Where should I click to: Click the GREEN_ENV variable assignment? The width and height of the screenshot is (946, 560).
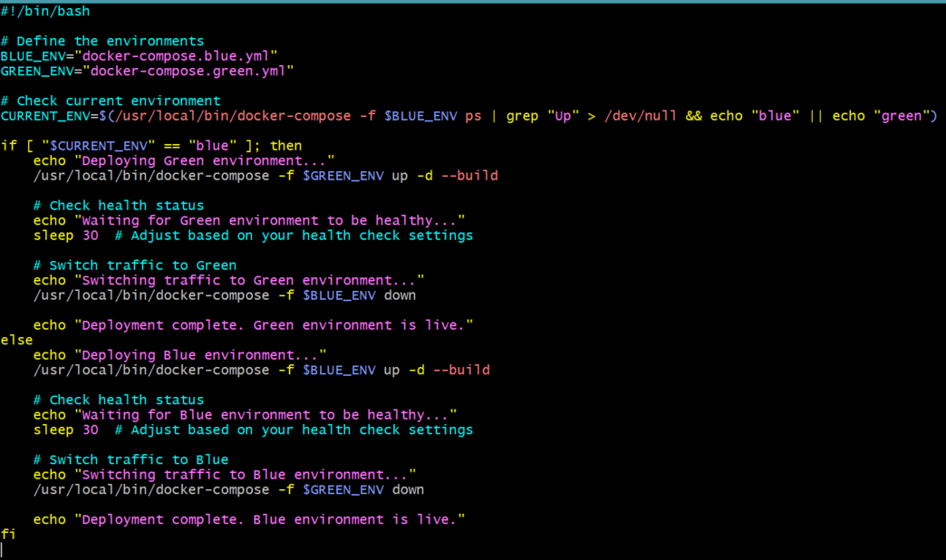(147, 72)
